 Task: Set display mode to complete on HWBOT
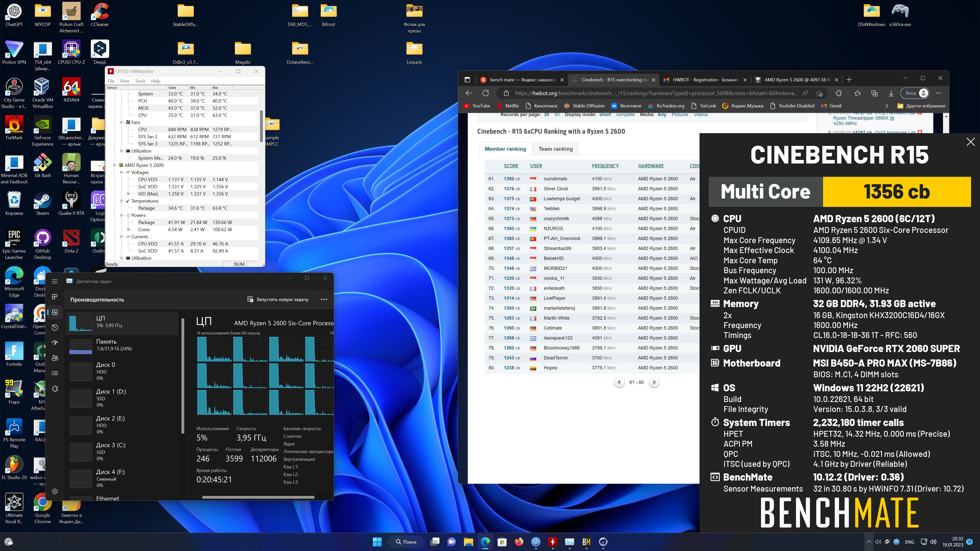pos(625,115)
